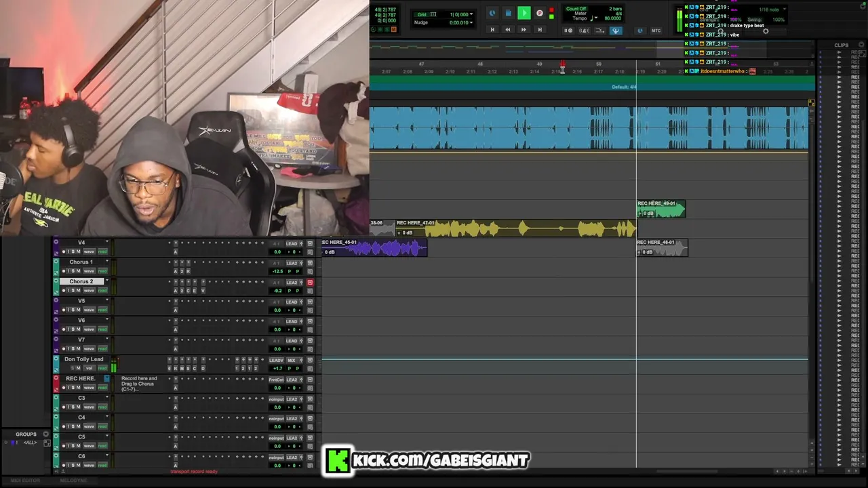Toggle the Count Off button
Viewport: 868px width, 488px height.
(x=576, y=9)
